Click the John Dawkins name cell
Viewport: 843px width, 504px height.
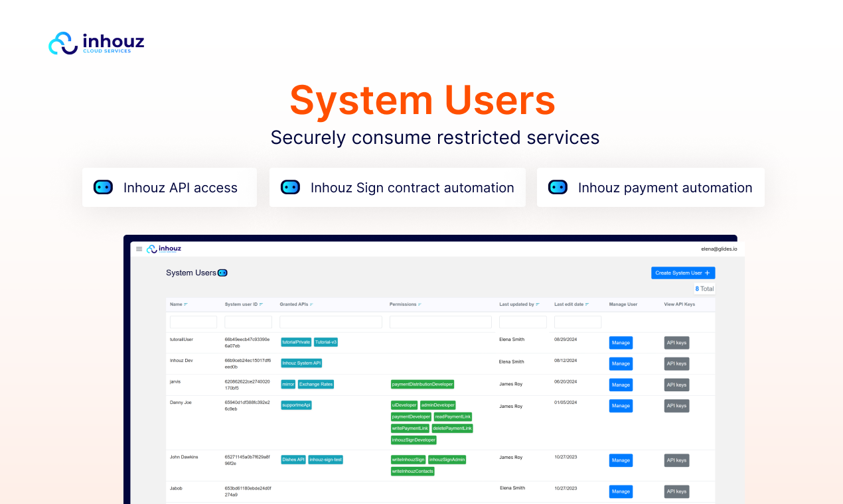(184, 457)
